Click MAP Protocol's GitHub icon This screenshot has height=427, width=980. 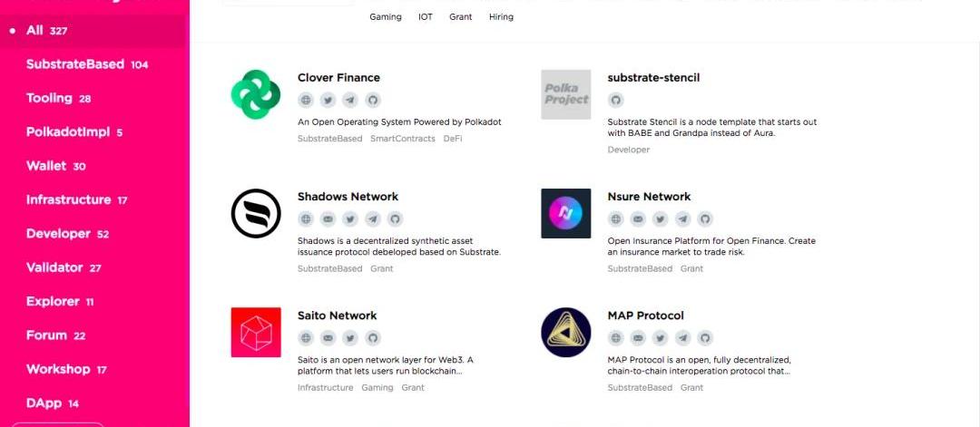click(705, 337)
